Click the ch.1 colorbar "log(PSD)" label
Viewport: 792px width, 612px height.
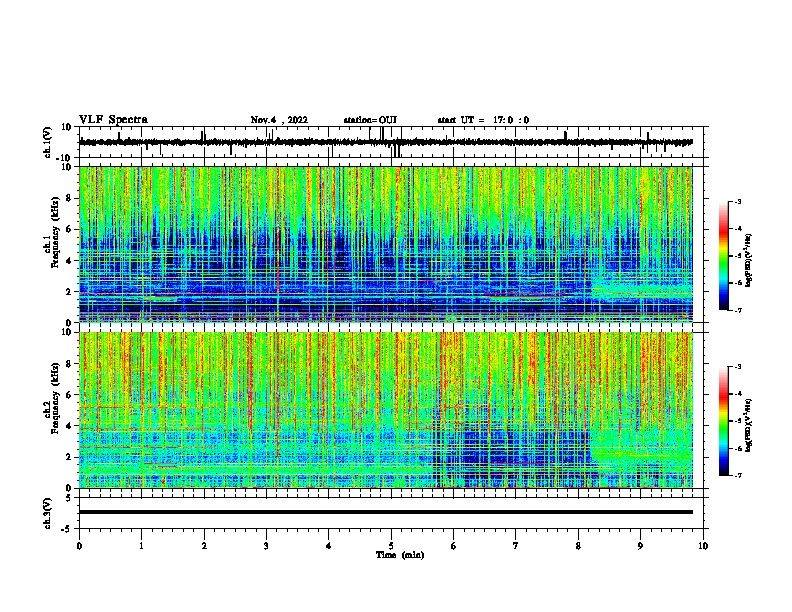(749, 261)
